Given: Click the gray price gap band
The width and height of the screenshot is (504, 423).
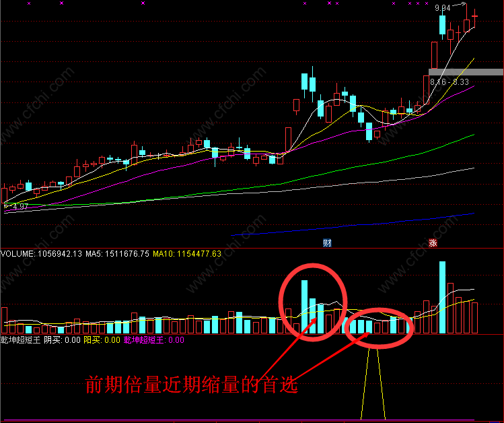Looking at the screenshot, I should point(466,72).
